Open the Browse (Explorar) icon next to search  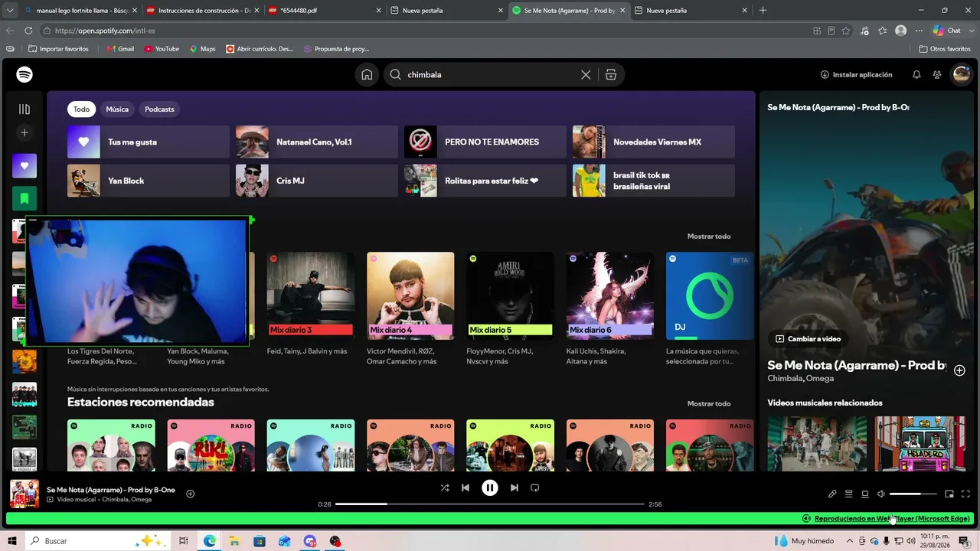click(x=610, y=74)
